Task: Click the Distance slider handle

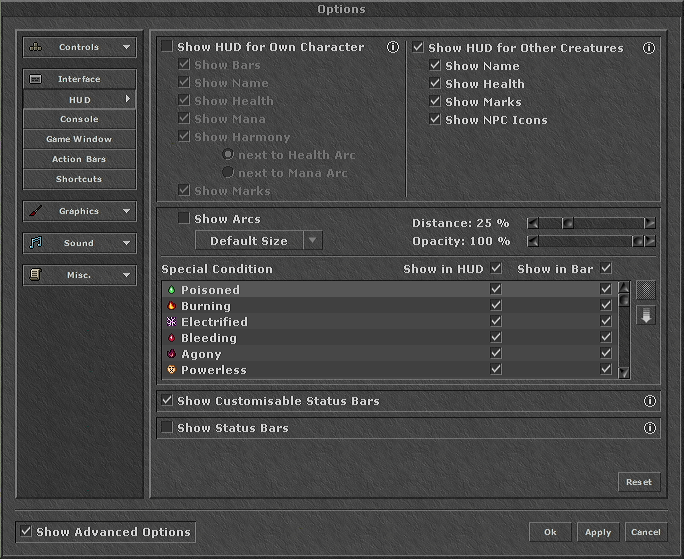Action: (568, 223)
